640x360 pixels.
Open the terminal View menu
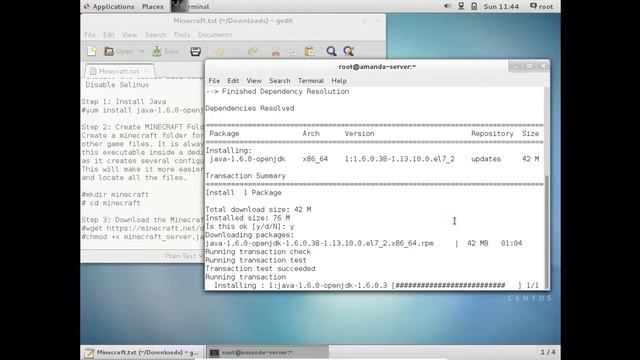point(253,81)
